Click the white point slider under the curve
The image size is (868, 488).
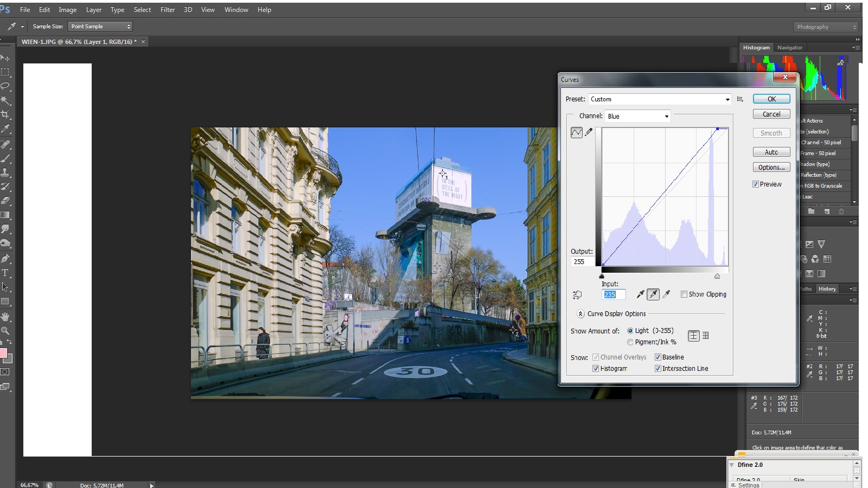coord(717,277)
